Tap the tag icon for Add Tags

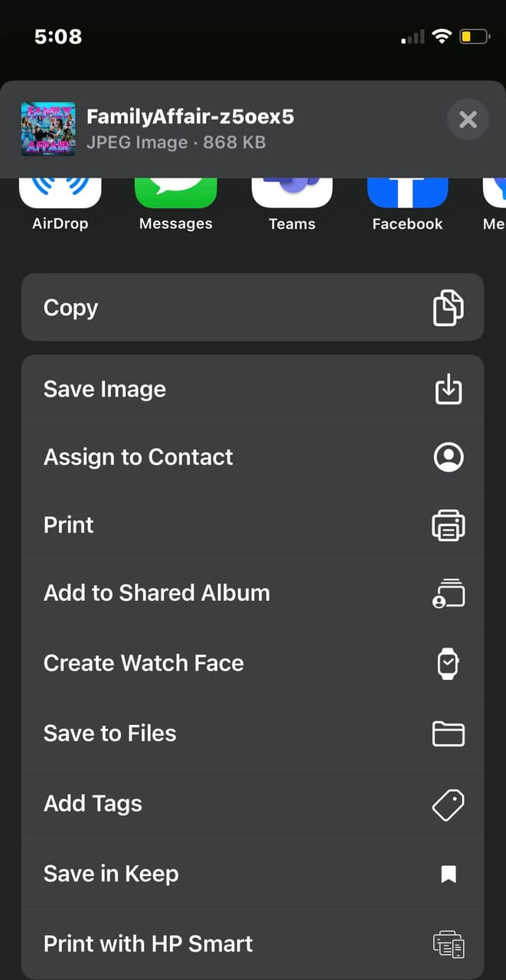click(448, 804)
